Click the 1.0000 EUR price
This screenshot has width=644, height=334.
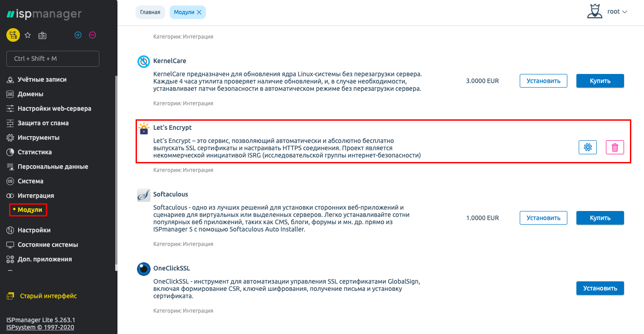point(482,218)
